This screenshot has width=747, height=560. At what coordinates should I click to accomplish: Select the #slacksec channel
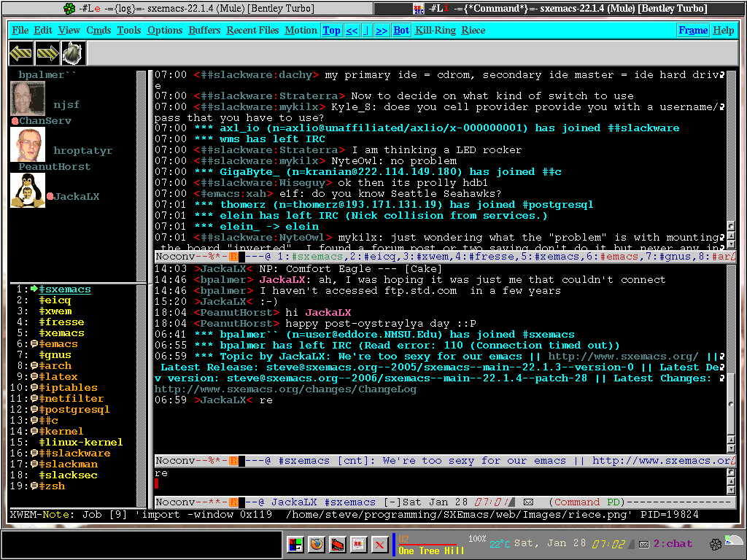pos(68,475)
